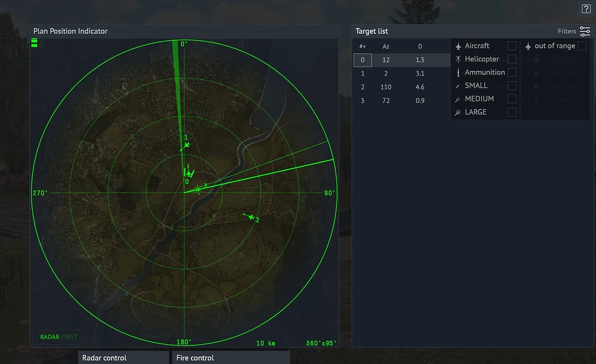The image size is (596, 364).
Task: Click the SMALL size filter icon
Action: pos(458,86)
